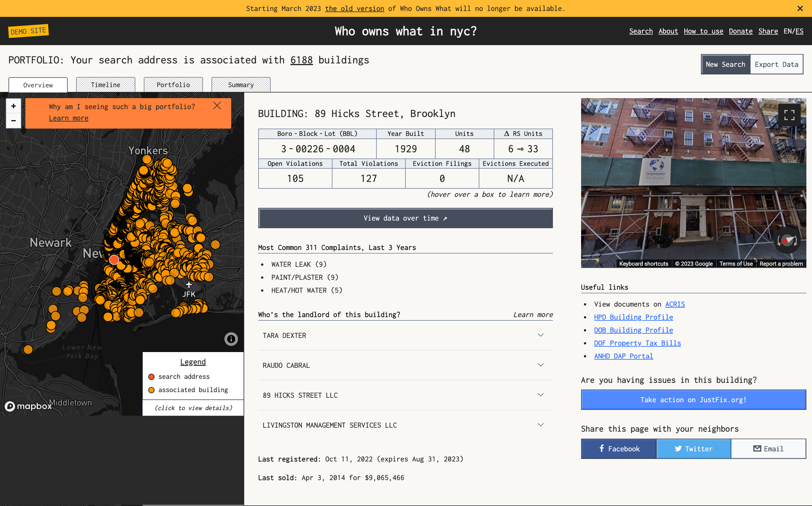Switch language to ES
812x506 pixels.
pos(799,31)
